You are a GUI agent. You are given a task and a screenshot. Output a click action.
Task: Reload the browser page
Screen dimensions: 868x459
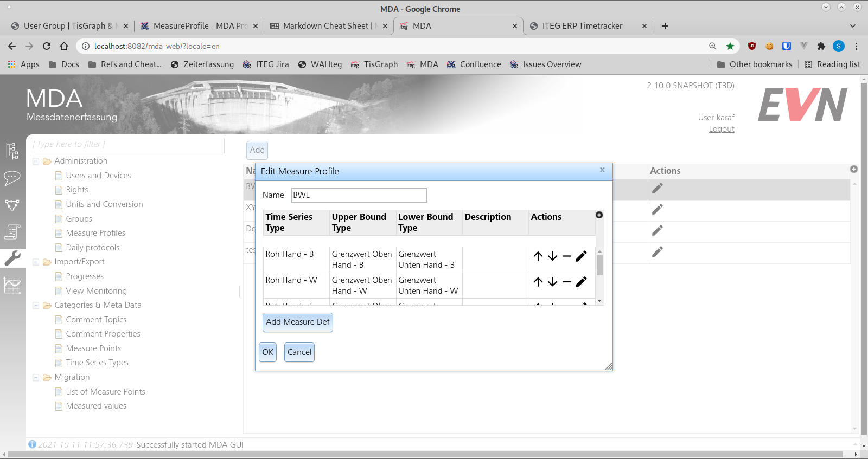(x=47, y=46)
